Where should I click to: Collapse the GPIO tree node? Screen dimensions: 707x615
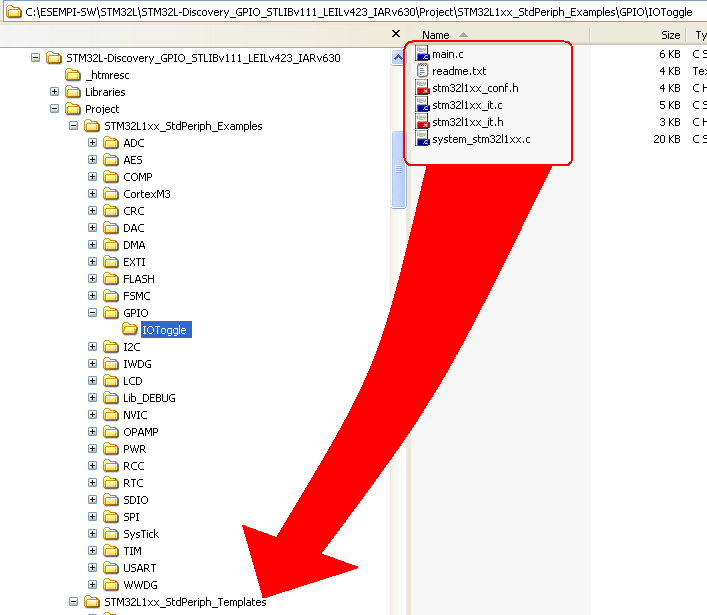[92, 312]
